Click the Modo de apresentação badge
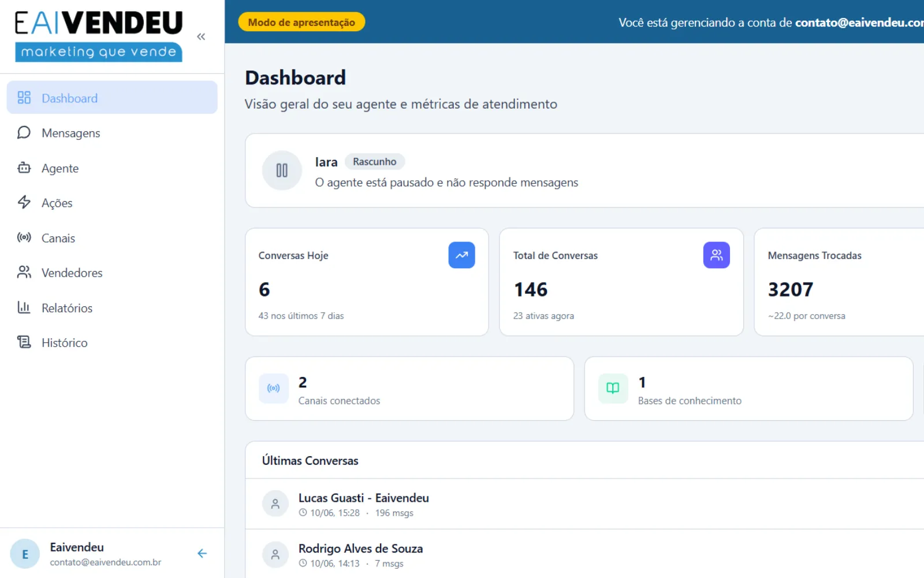The height and width of the screenshot is (578, 924). 301,22
